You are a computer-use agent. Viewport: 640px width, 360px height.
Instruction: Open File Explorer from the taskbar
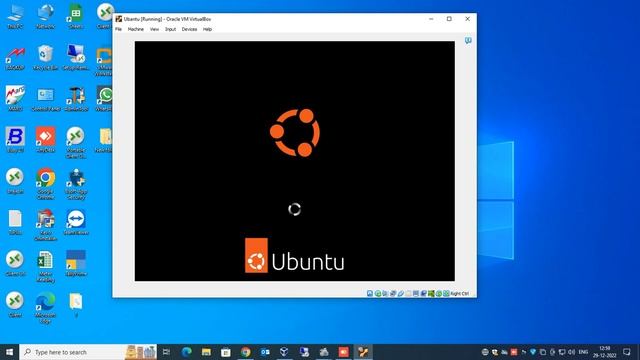[206, 352]
